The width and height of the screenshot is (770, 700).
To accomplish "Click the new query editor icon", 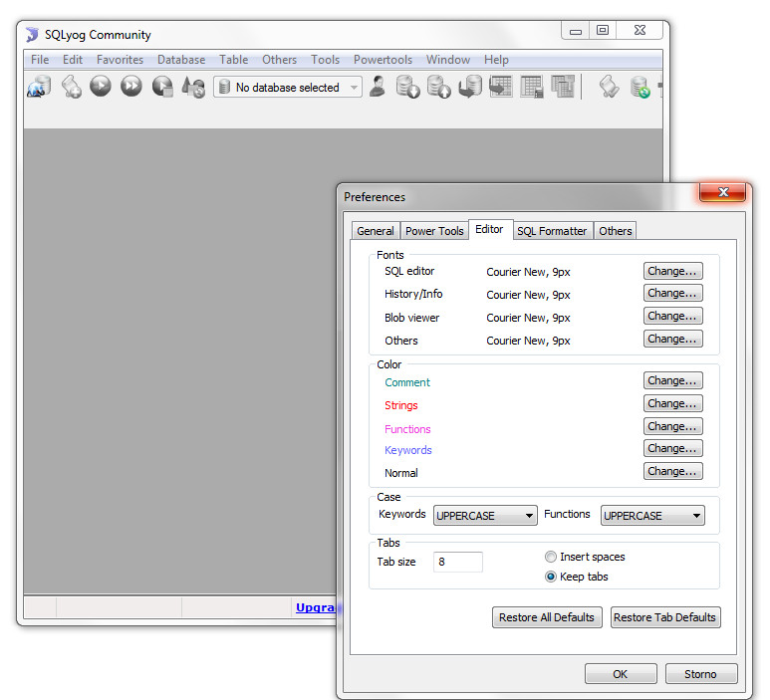I will 71,87.
